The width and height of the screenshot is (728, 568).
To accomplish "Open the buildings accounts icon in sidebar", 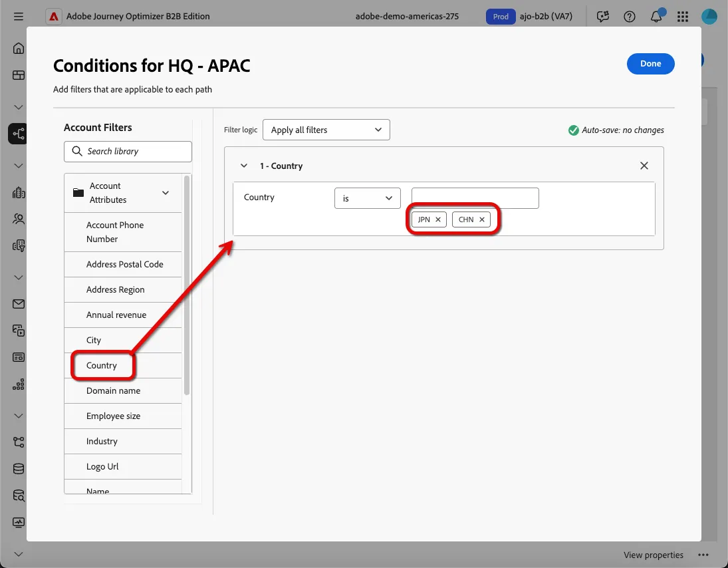I will (19, 192).
